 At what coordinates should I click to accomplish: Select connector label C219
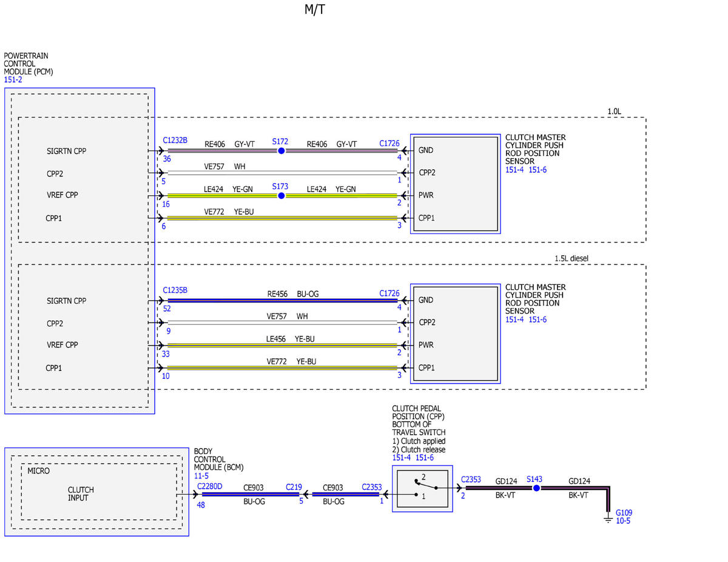(294, 486)
